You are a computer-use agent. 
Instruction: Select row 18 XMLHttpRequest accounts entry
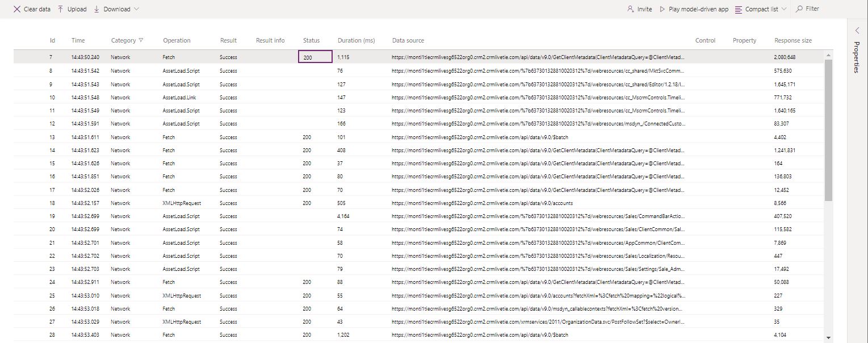click(x=182, y=203)
